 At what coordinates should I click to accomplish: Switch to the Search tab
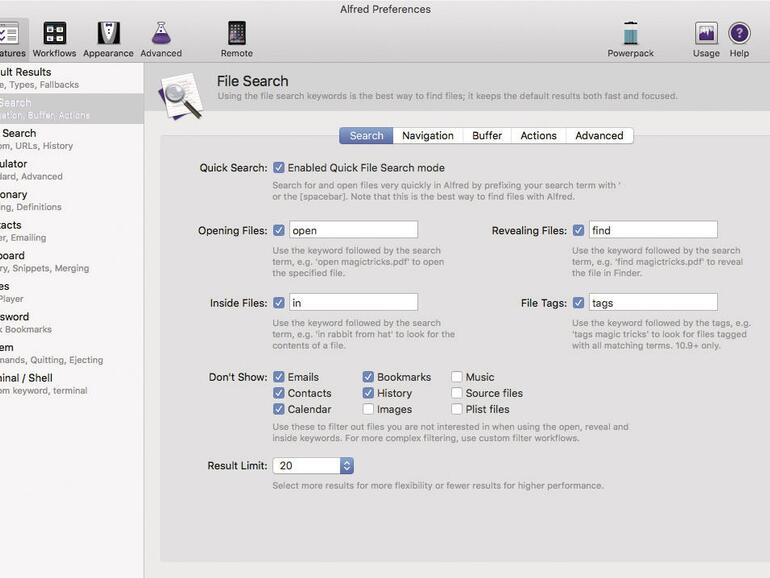(366, 136)
